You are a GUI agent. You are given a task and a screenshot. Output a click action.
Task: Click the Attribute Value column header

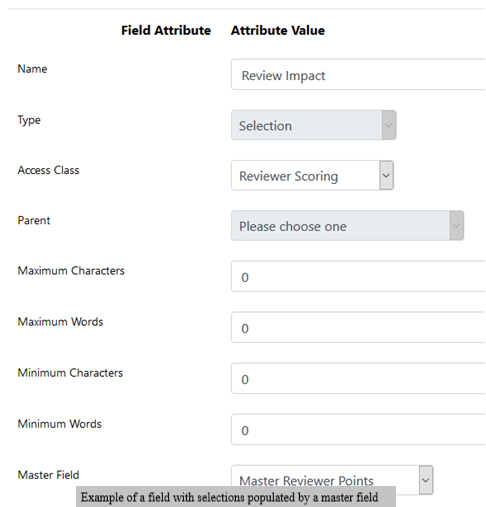(278, 30)
